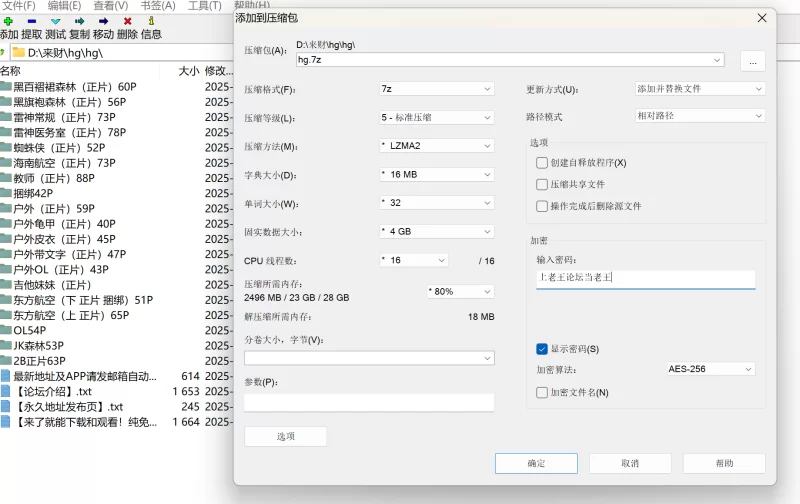Click the blue minus Extract icon
Image resolution: width=800 pixels, height=504 pixels.
coord(32,21)
